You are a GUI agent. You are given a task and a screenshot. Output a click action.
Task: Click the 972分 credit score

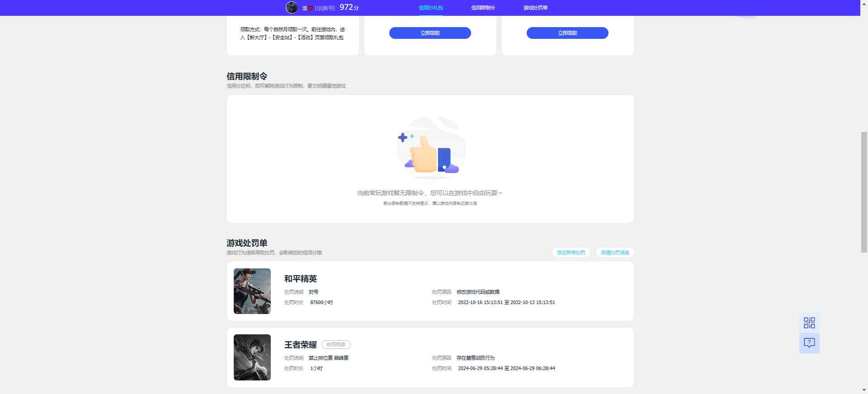click(x=349, y=7)
